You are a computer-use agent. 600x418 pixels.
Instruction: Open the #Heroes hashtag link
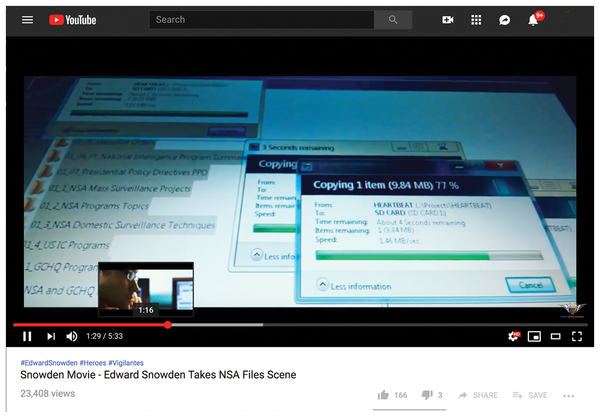pyautogui.click(x=92, y=362)
